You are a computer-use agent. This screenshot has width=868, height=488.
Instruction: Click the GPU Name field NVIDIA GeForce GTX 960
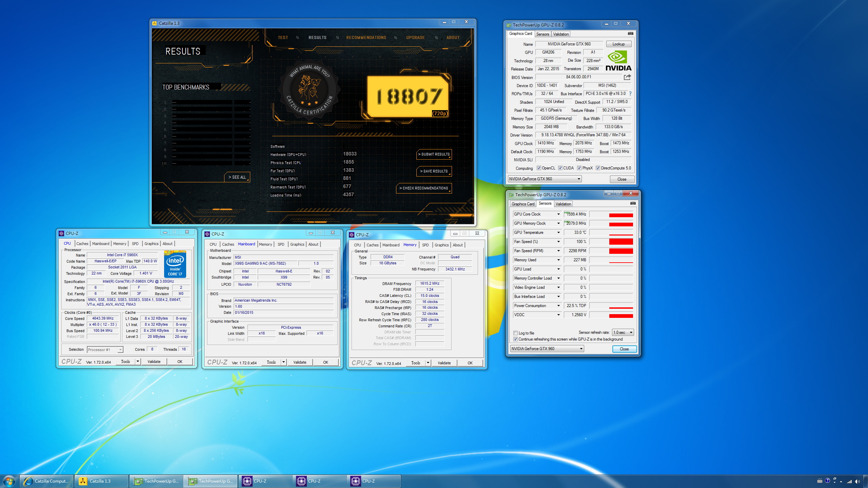[569, 44]
